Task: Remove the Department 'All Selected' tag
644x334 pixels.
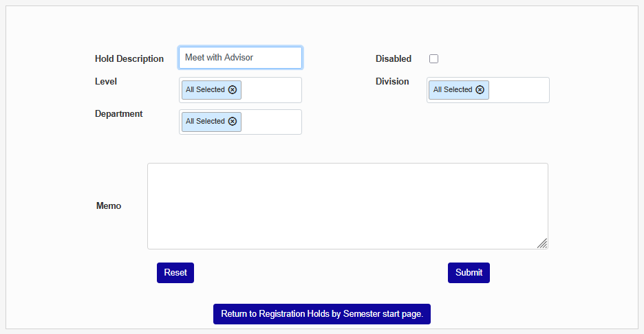Action: click(x=233, y=121)
